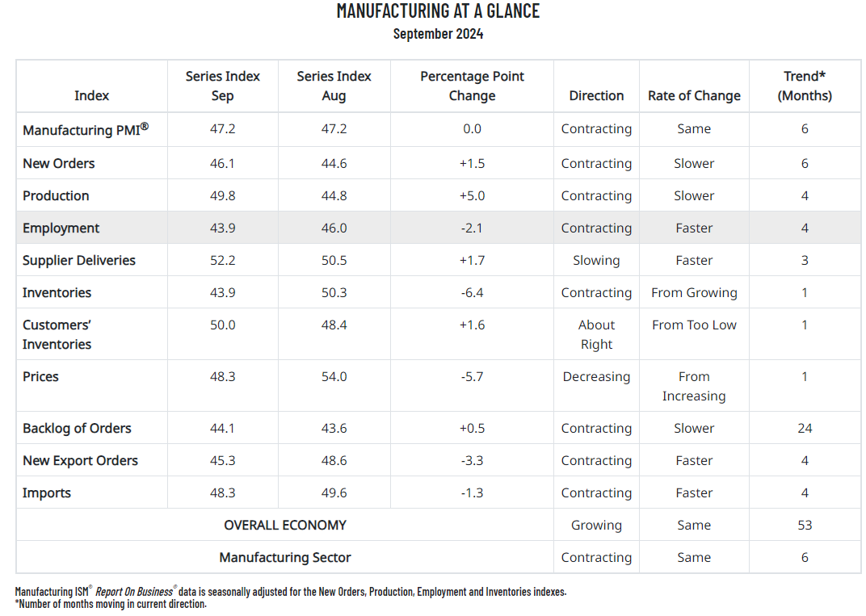Screen dimensions: 866x616
Task: Click the Direction column header
Action: point(596,95)
